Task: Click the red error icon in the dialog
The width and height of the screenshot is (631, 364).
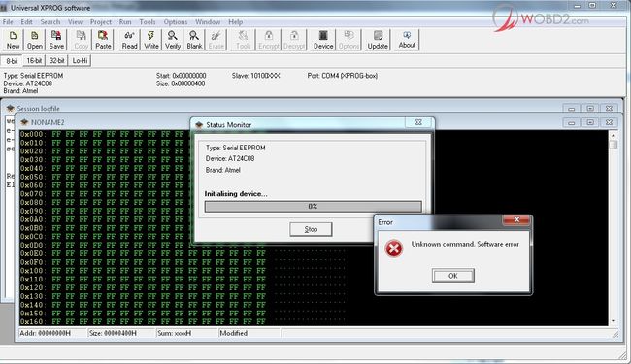Action: 393,248
